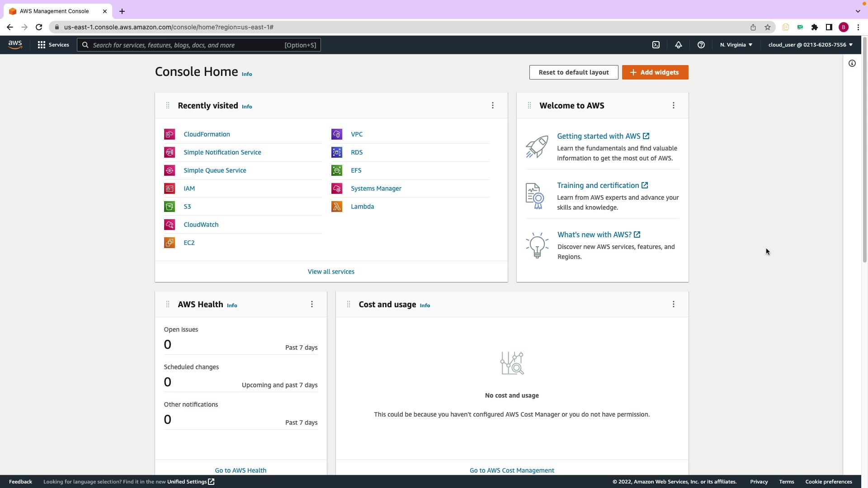Click the CloudFormation service icon

[170, 134]
